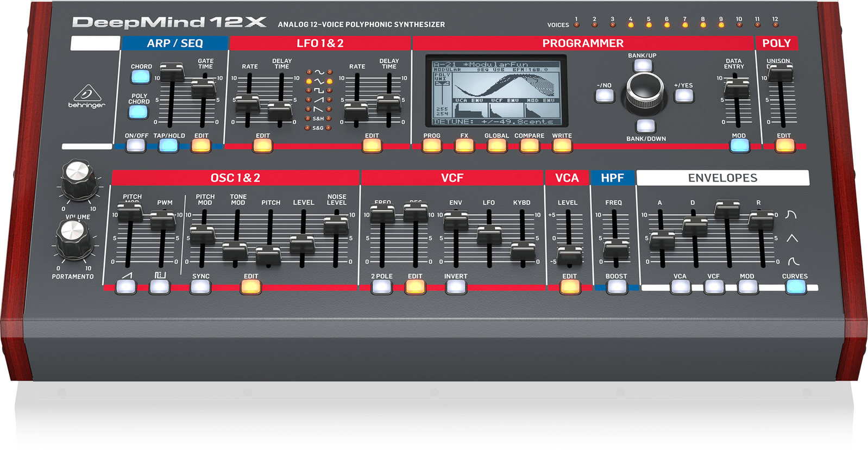Enable the HPF BOOST button
868x450 pixels.
(x=617, y=286)
